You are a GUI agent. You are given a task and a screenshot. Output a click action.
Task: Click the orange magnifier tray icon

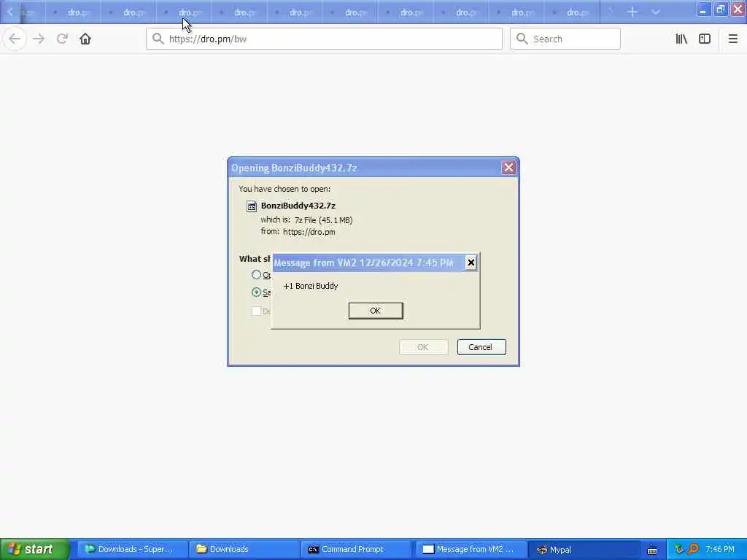(x=693, y=549)
